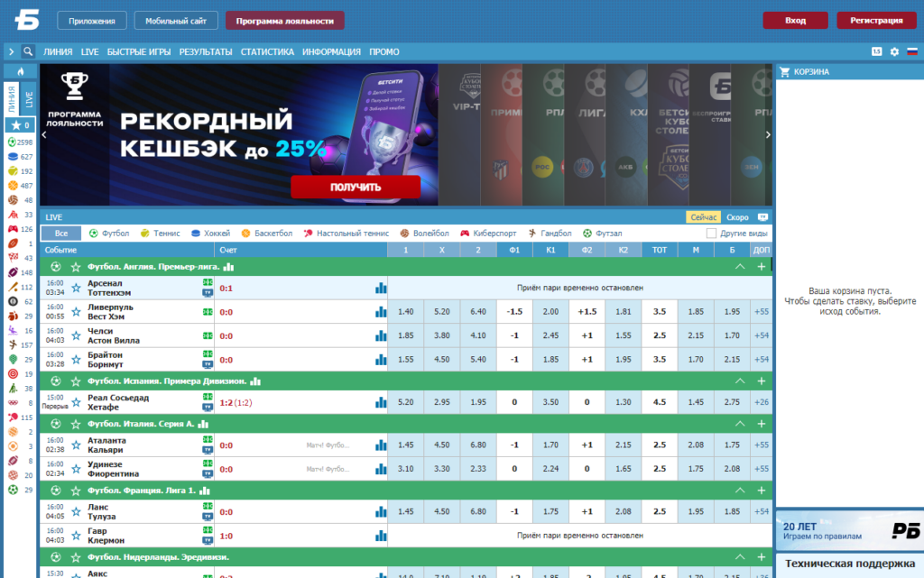This screenshot has width=924, height=578.
Task: Click ПОЛУЧИТЬ on the cashback banner
Action: point(356,188)
